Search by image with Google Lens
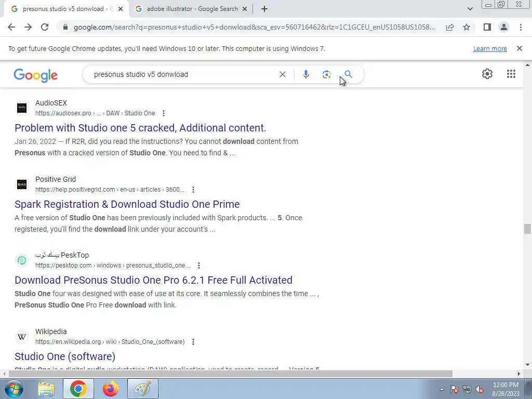 click(326, 74)
